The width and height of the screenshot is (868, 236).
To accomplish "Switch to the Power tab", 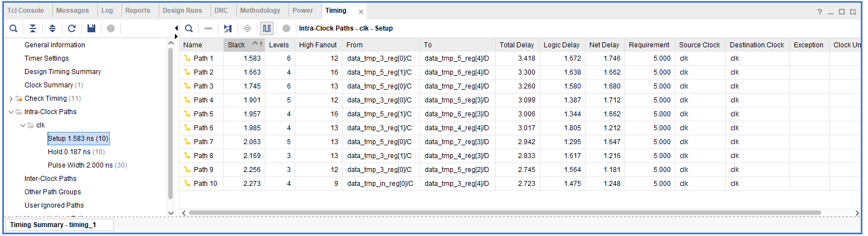I will pyautogui.click(x=303, y=11).
